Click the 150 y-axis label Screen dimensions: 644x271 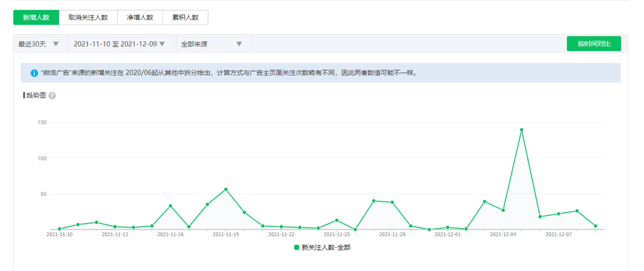click(42, 122)
